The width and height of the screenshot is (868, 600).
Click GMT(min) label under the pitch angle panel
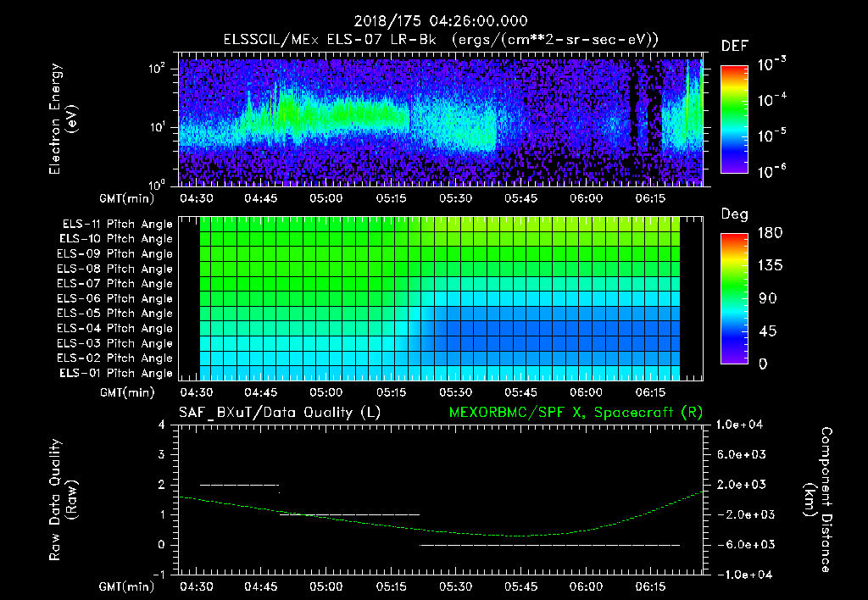click(127, 392)
